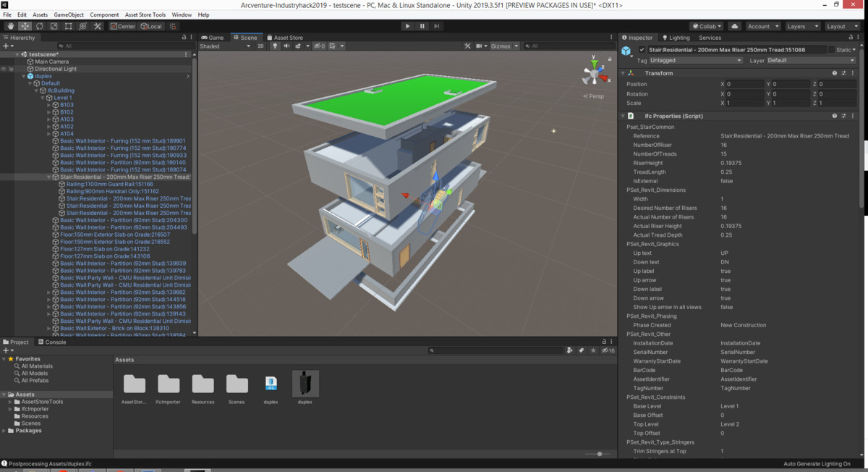The height and width of the screenshot is (472, 868).
Task: Select the Rect transform tool
Action: (x=68, y=26)
